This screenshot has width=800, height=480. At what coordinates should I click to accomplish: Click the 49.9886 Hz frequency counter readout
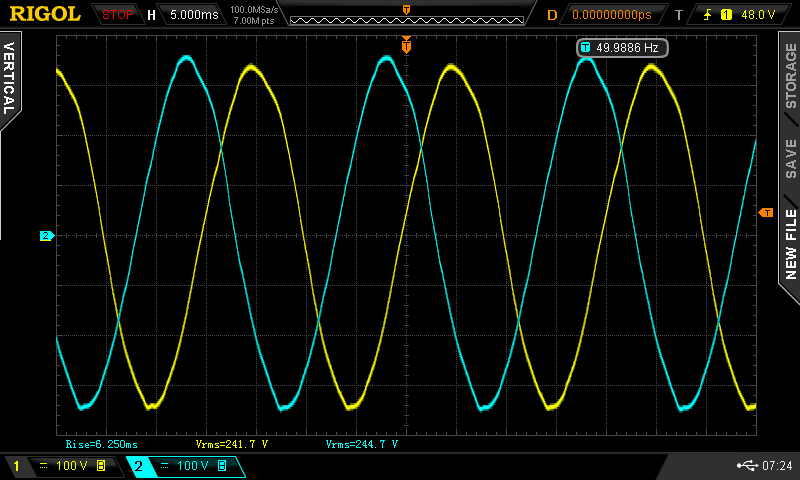click(x=621, y=47)
